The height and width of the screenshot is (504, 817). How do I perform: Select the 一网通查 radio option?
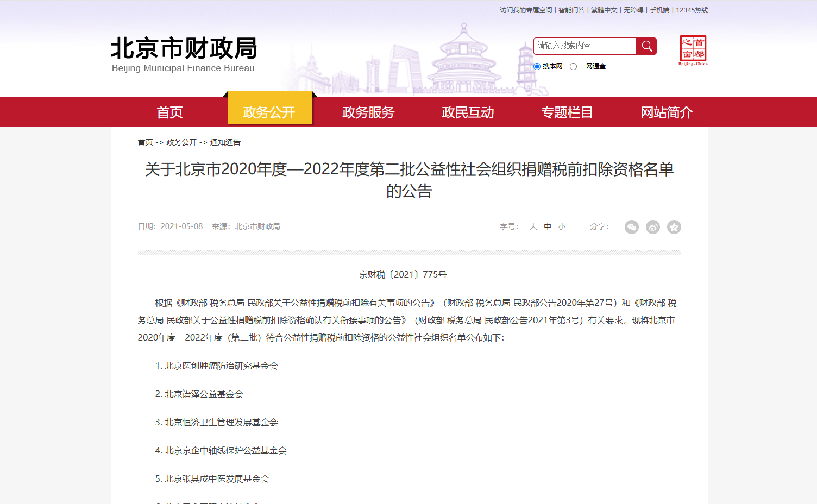573,66
